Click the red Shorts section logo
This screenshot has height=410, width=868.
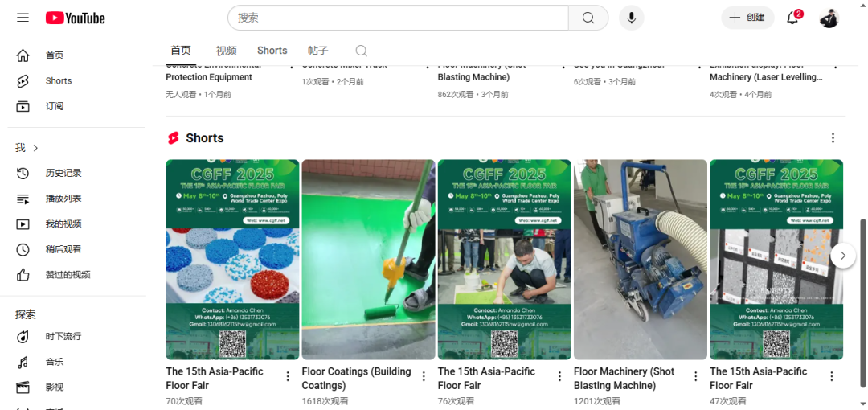pos(174,138)
